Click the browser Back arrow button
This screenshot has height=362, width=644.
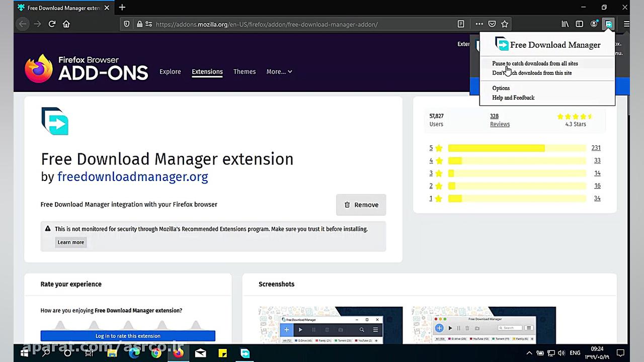pyautogui.click(x=22, y=24)
